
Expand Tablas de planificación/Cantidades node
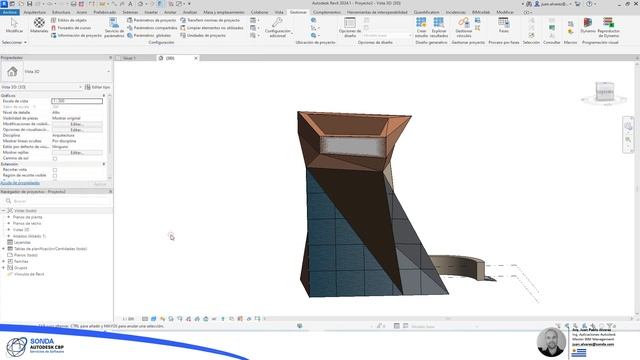[x=4, y=249]
